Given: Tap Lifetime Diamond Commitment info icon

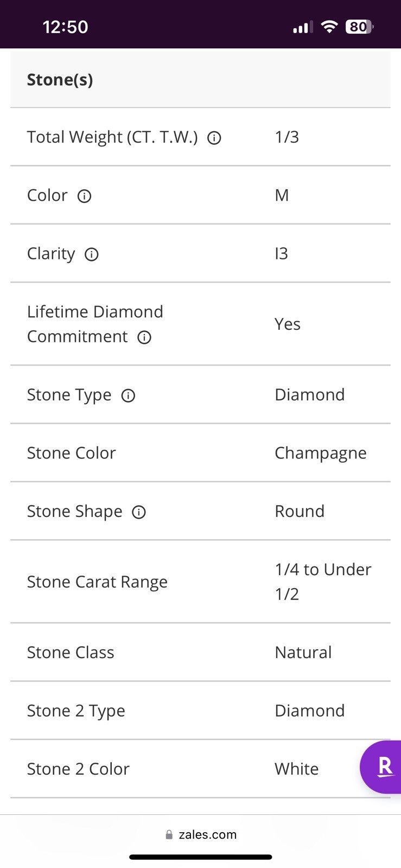Looking at the screenshot, I should (x=144, y=337).
